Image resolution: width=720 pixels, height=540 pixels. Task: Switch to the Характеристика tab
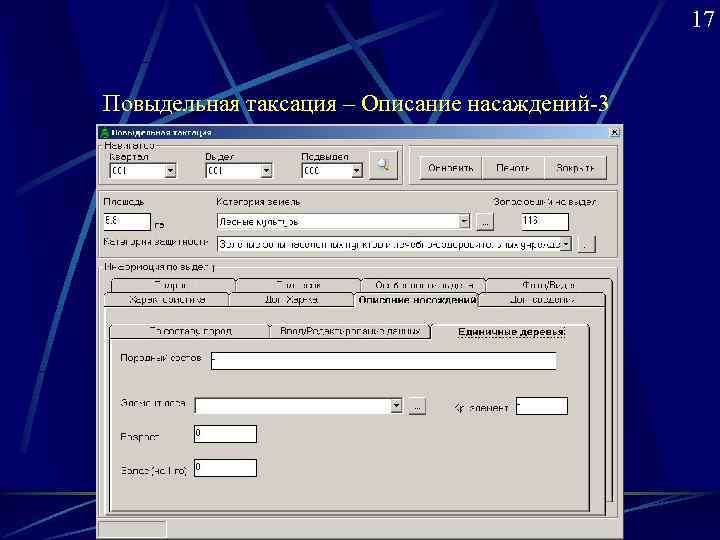(x=167, y=300)
